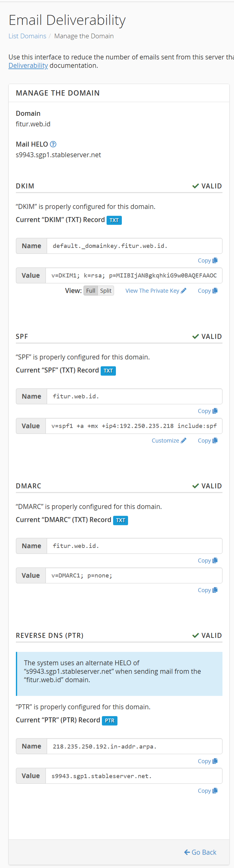Screen dimensions: 234x868
Task: Click the PTR name field
Action: click(x=134, y=746)
